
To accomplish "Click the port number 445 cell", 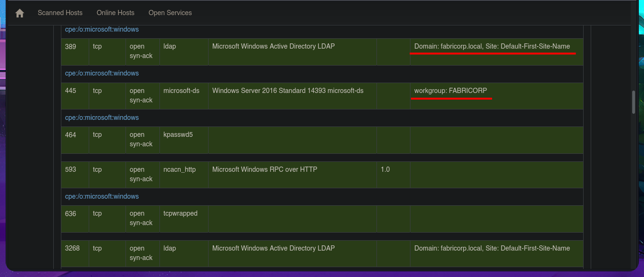I will pos(71,91).
